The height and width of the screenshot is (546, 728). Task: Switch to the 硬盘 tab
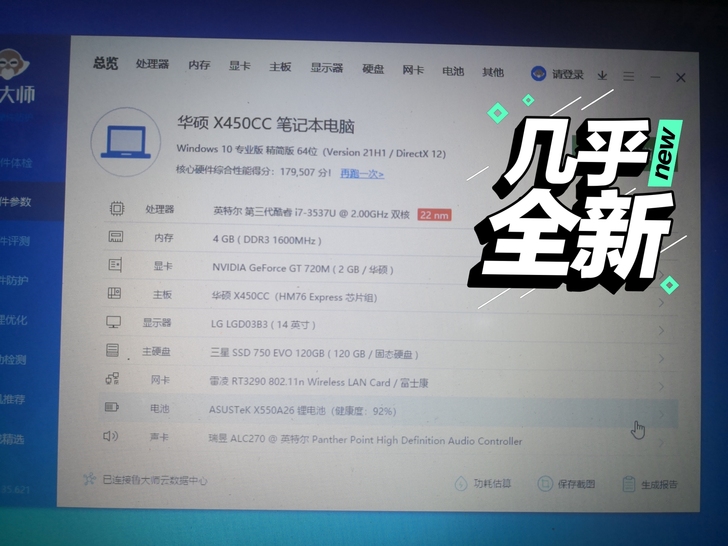[373, 70]
